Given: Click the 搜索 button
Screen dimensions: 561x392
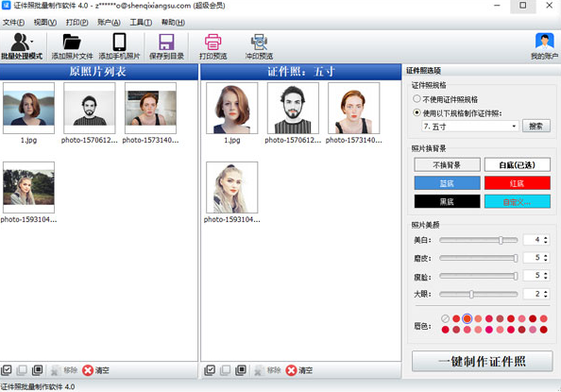Looking at the screenshot, I should 535,126.
